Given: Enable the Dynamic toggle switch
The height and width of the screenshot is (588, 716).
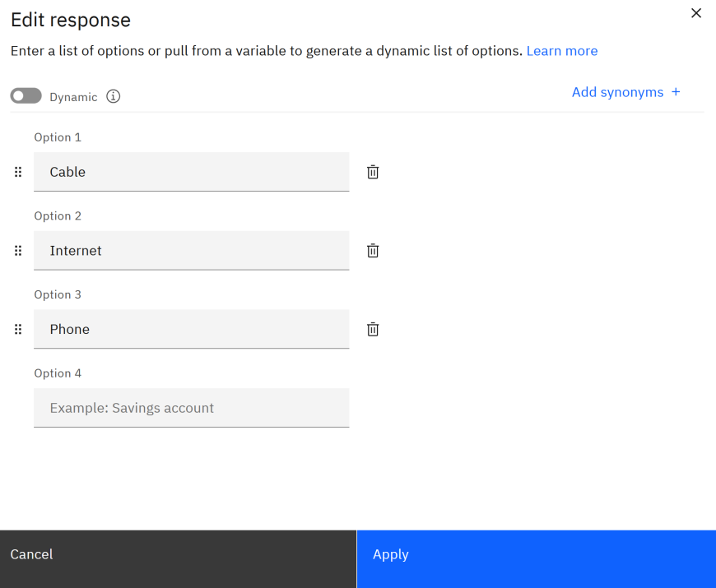Looking at the screenshot, I should [x=26, y=96].
